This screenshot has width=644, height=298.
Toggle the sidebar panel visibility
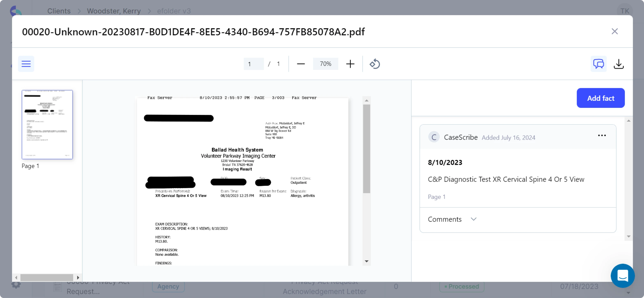[x=26, y=64]
